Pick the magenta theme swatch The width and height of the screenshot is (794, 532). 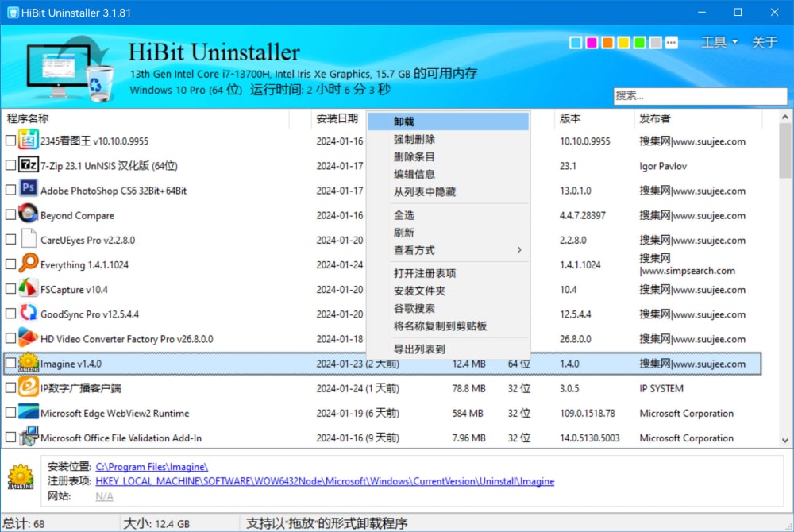pyautogui.click(x=592, y=43)
